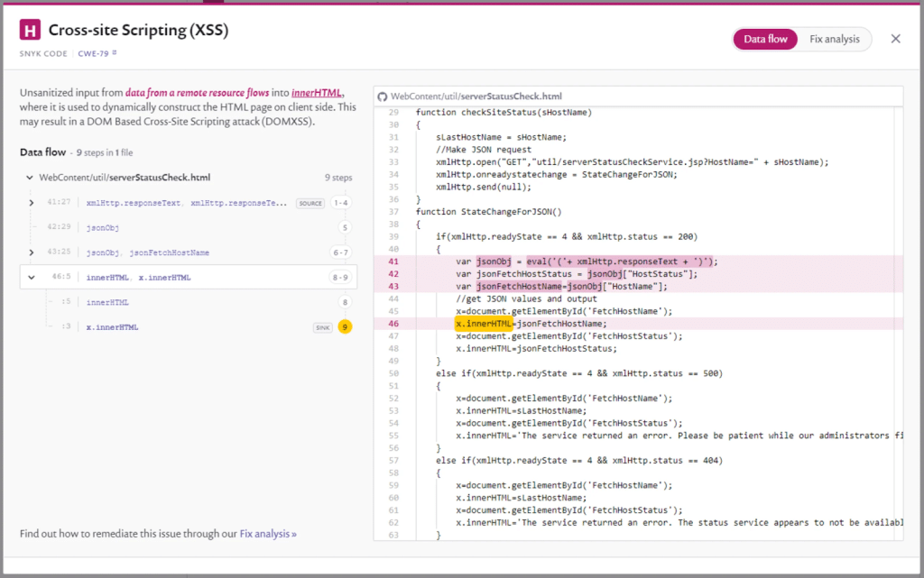
Task: Click the step 5 number badge
Action: pos(345,228)
